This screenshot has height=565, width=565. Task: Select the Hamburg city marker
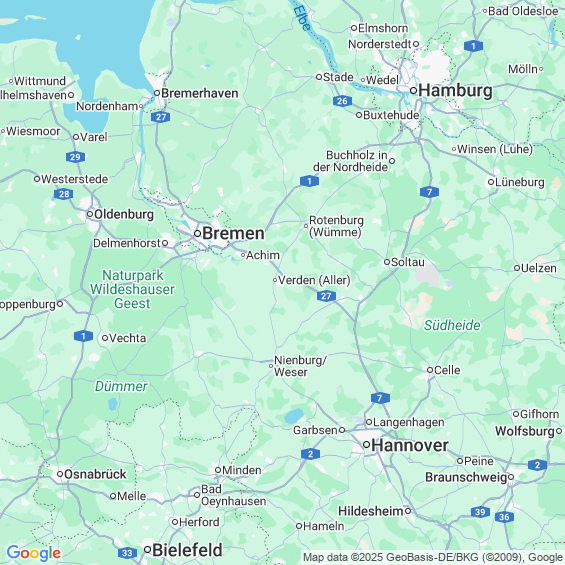(413, 90)
